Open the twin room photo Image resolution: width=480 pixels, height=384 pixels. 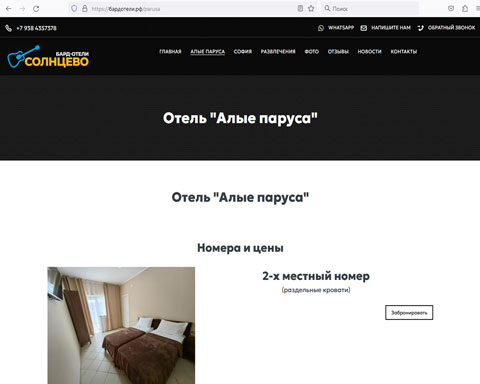click(x=121, y=325)
